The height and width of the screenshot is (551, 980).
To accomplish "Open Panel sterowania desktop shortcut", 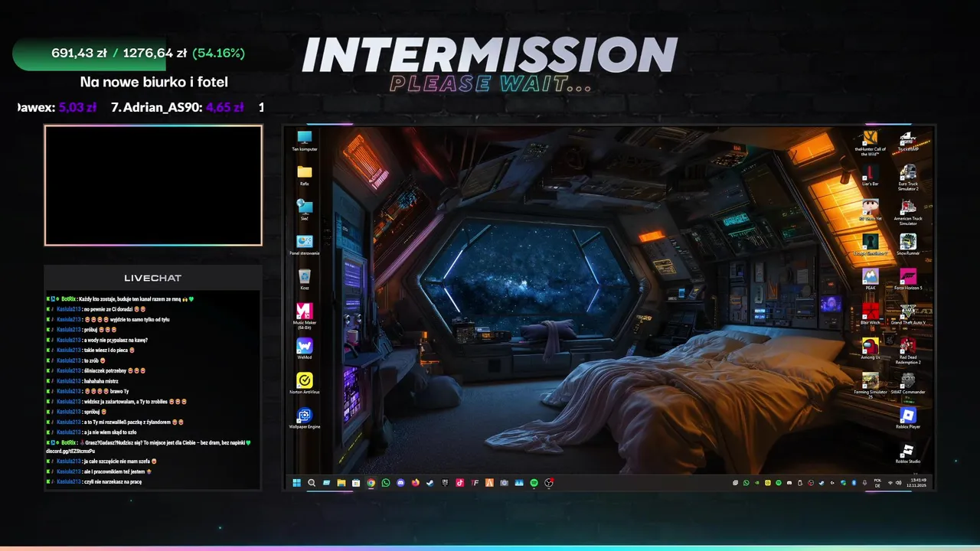I will pyautogui.click(x=304, y=245).
